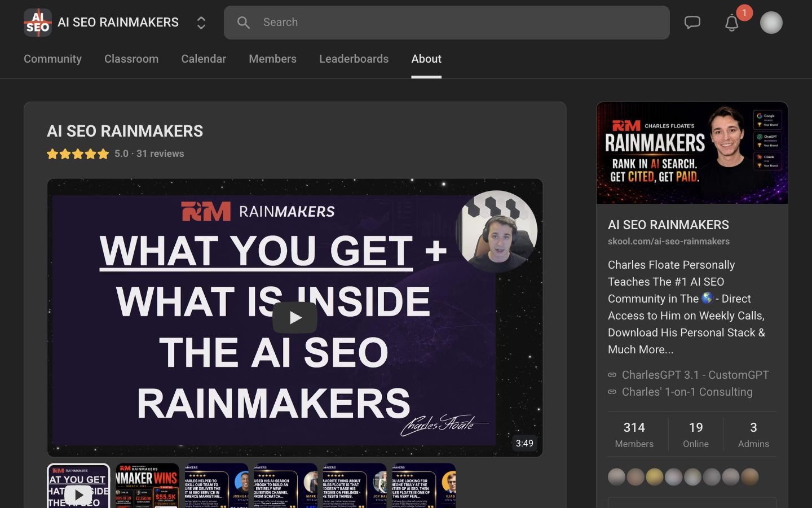Click the 3:49 video duration badge
Screen dimensions: 812x508
[x=524, y=443]
